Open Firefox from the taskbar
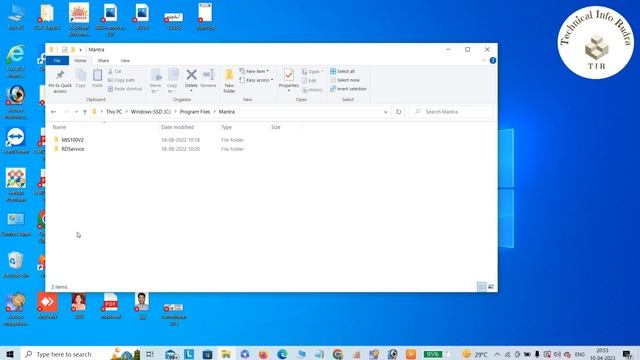 pyautogui.click(x=263, y=354)
